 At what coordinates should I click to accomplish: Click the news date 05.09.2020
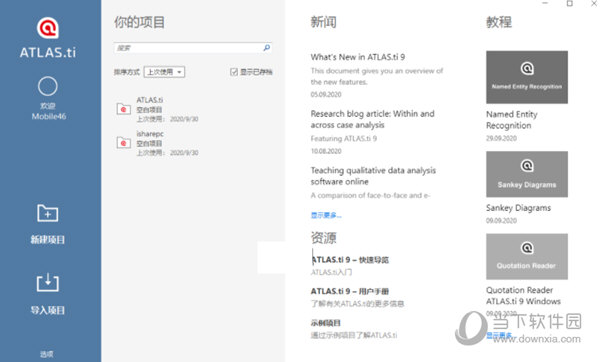click(326, 95)
